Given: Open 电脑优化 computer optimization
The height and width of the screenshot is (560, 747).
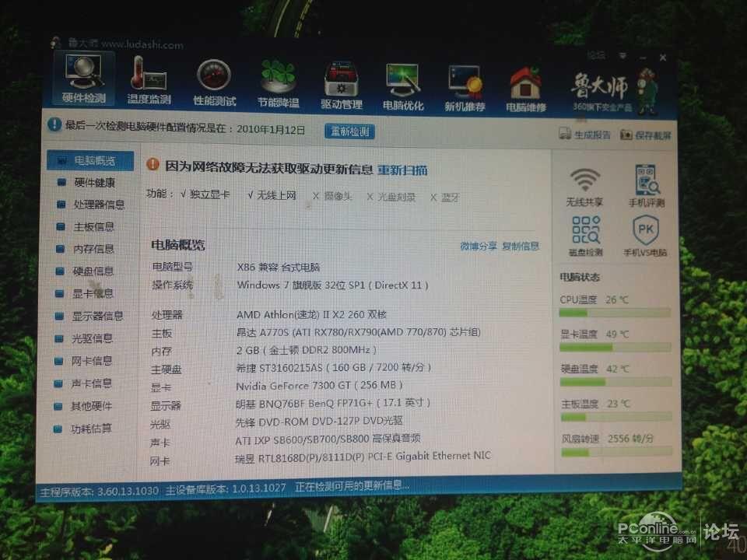Looking at the screenshot, I should point(403,86).
